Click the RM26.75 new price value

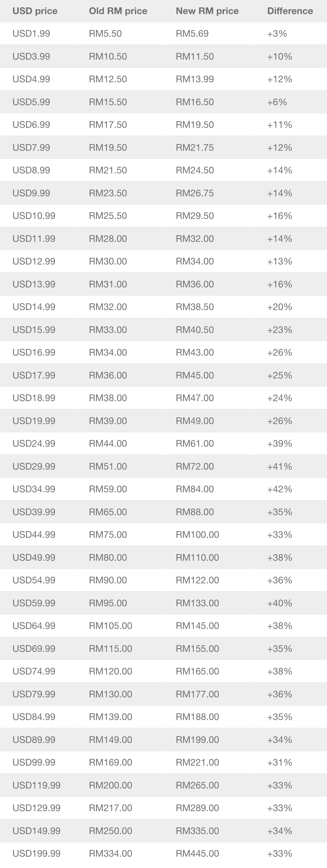coord(195,193)
